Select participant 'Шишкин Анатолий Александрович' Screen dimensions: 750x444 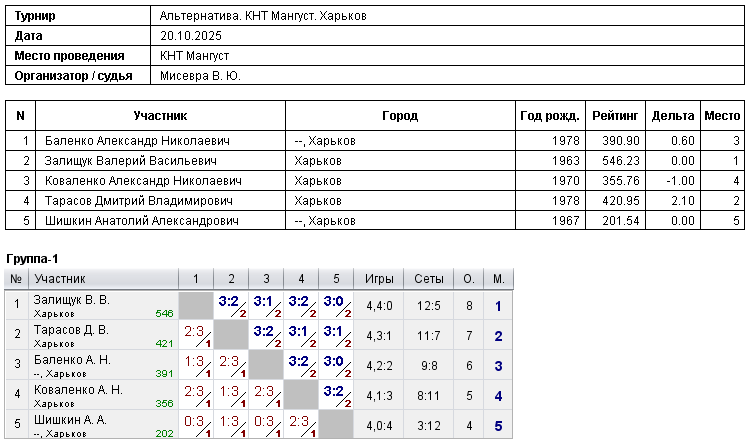point(142,221)
